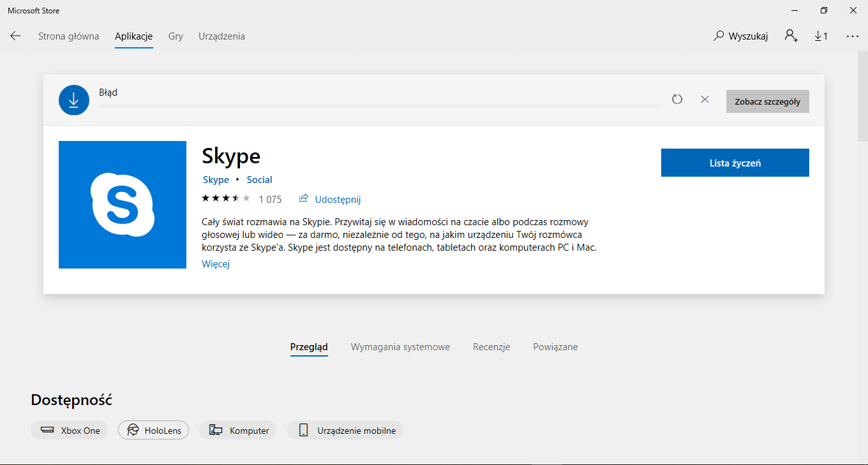This screenshot has height=465, width=868.
Task: Click the Skype app logo
Action: [123, 205]
